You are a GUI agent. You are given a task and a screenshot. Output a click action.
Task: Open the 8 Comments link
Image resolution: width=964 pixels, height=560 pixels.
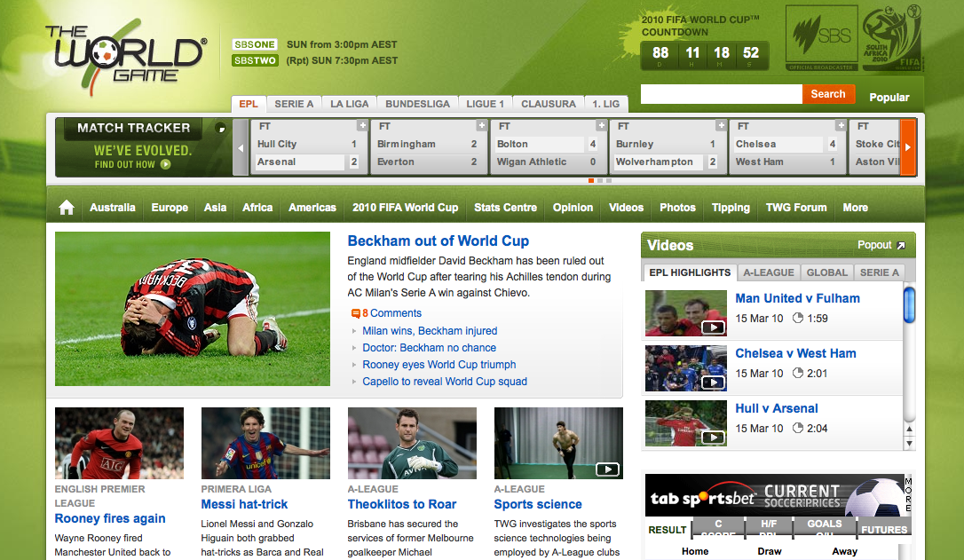point(391,313)
